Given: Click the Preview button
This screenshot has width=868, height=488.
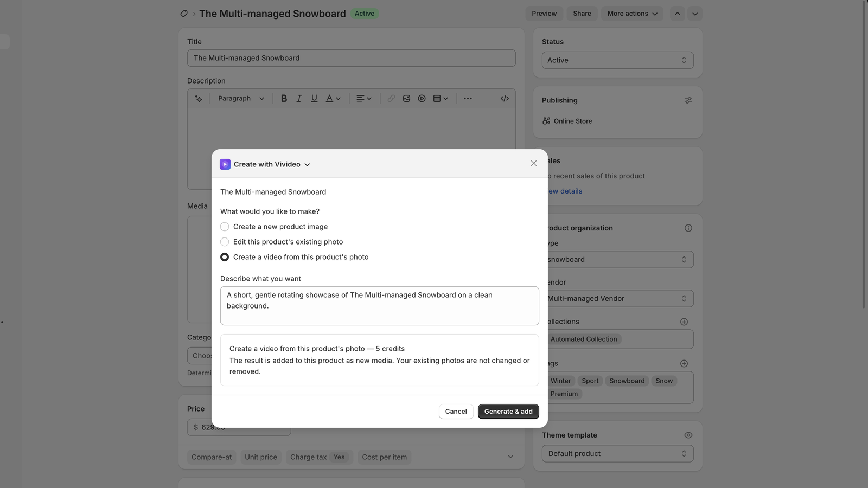Looking at the screenshot, I should pyautogui.click(x=544, y=14).
